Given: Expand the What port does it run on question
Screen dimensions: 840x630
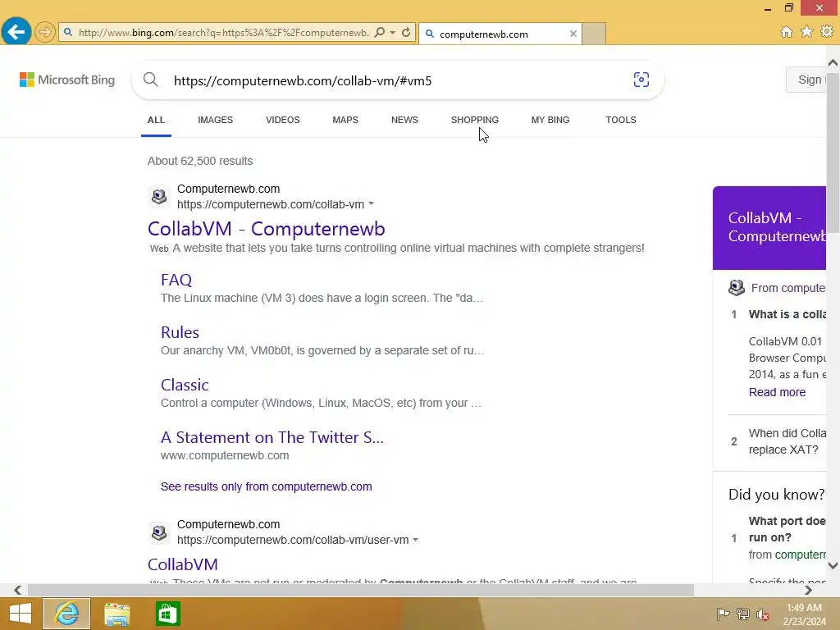Looking at the screenshot, I should tap(787, 529).
